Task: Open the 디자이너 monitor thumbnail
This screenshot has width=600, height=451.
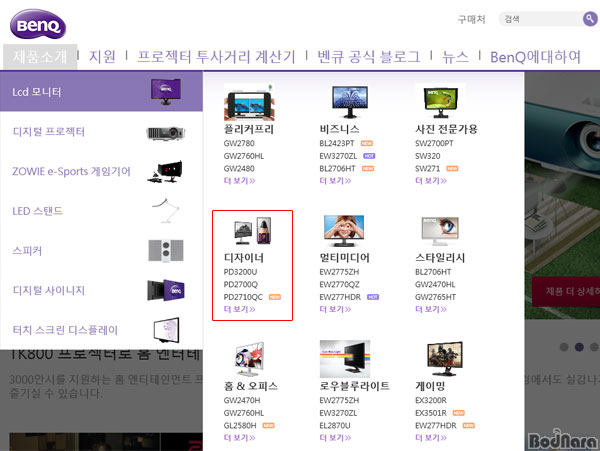Action: (253, 231)
